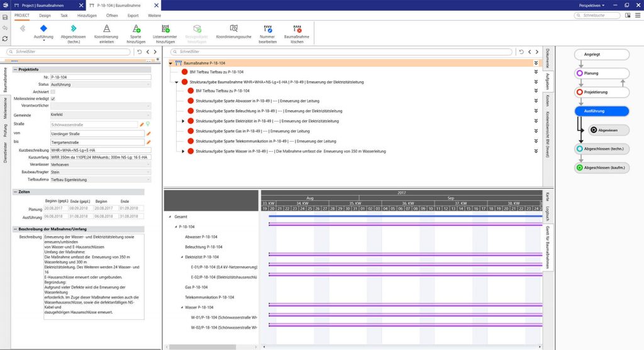Click the Planung workflow state button
The width and height of the screenshot is (644, 350).
coord(602,73)
